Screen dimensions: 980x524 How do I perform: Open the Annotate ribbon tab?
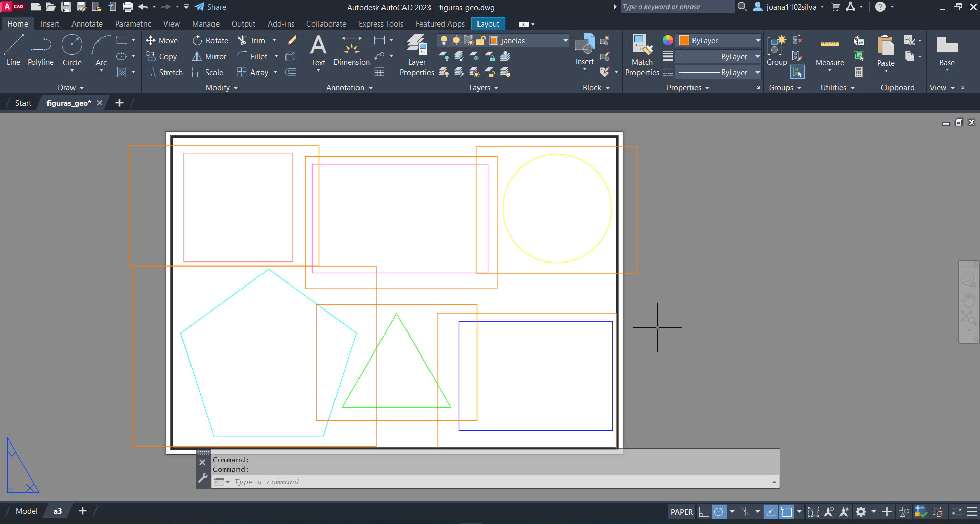click(x=87, y=24)
